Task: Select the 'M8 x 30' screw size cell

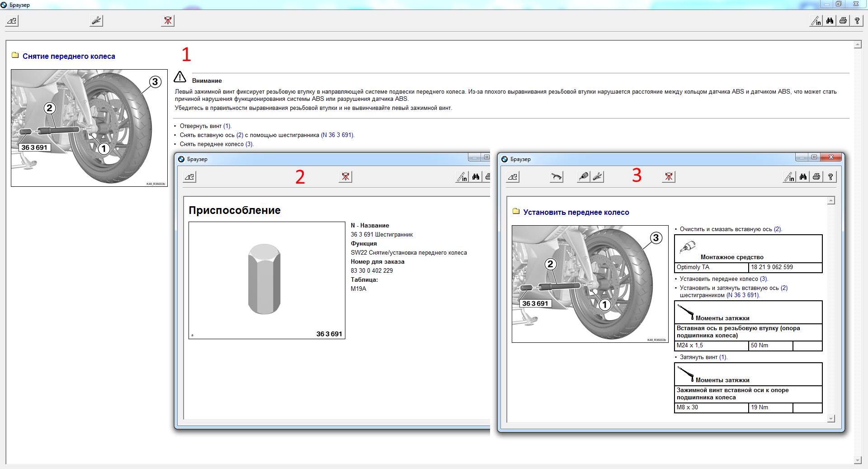Action: click(712, 407)
